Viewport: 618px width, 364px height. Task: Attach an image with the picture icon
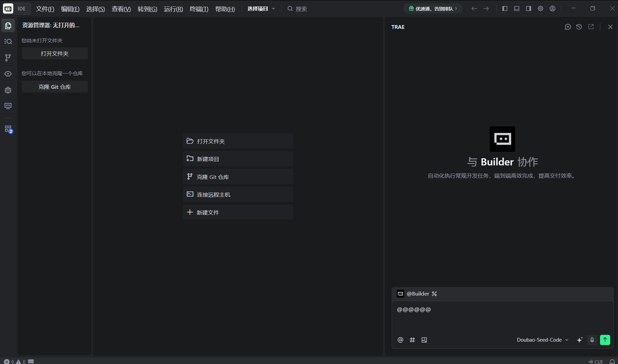tap(424, 340)
